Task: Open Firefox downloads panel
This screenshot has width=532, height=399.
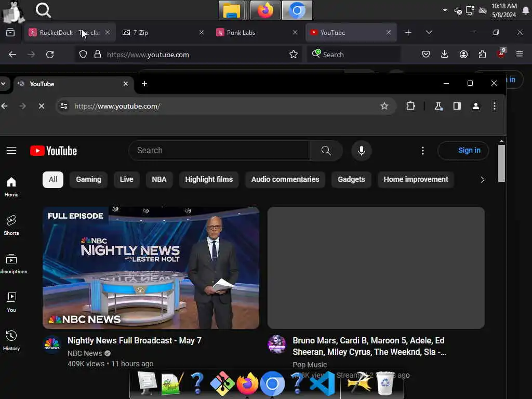Action: 445,54
